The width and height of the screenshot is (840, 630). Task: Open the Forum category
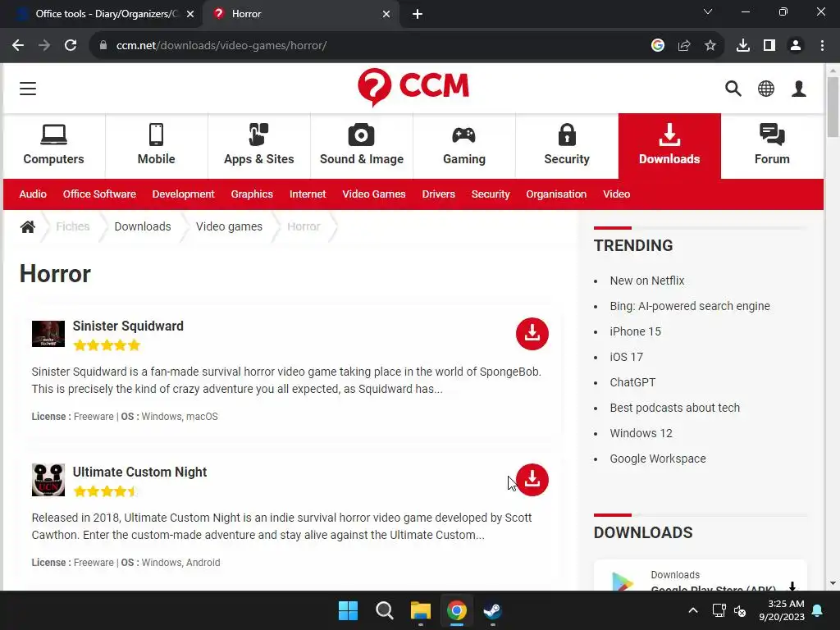[772, 146]
